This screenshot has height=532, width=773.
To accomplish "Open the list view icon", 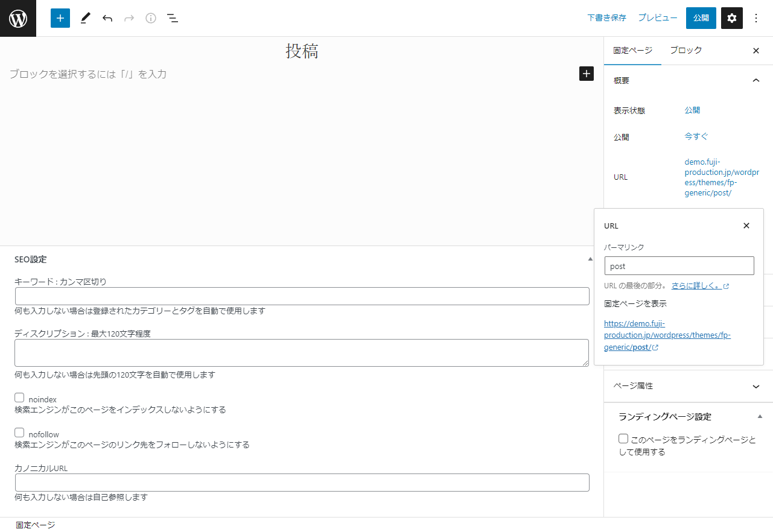I will pos(173,18).
